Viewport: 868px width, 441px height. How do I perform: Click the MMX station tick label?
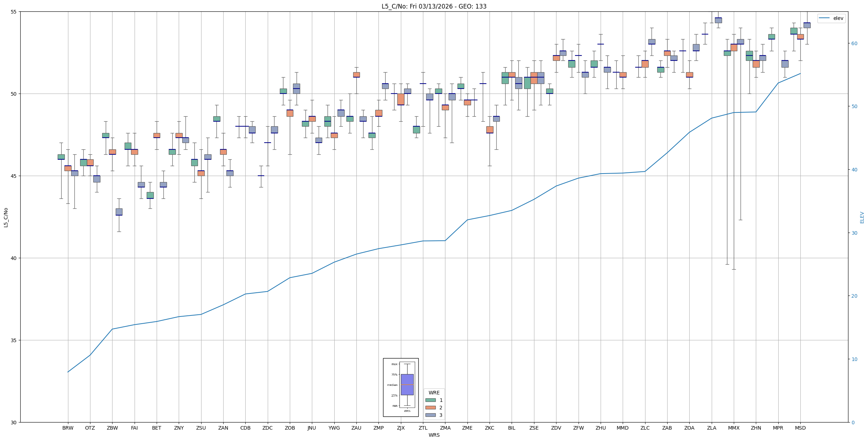(733, 428)
